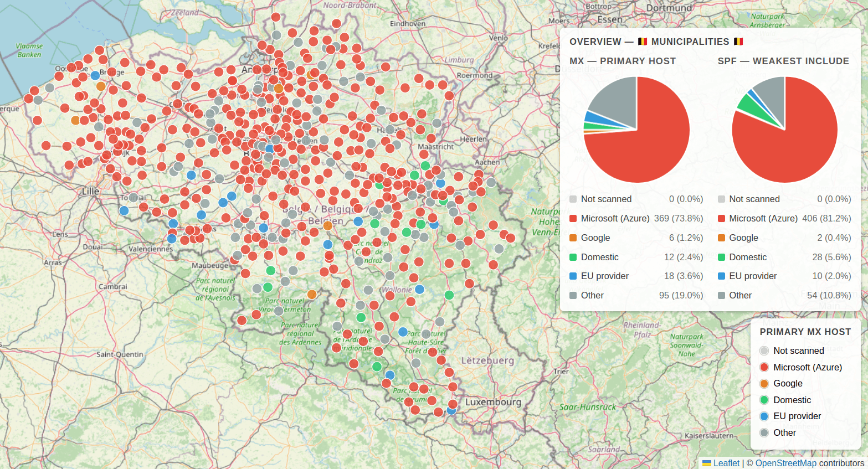Click the Ukrainian flag beside the Leaflet link
Screen dimensions: 868x469
click(707, 463)
